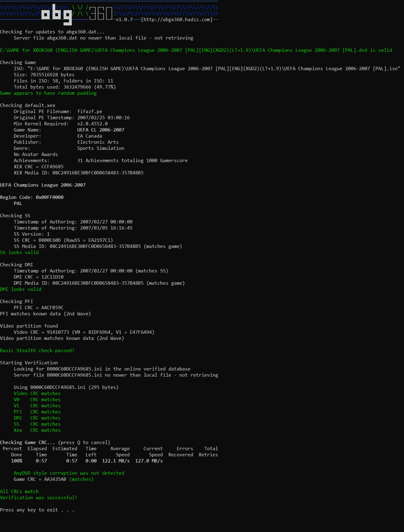Image resolution: width=404 pixels, height=532 pixels.
Task: Click 'PFI CRC = A4CFB59C' line
Action: click(39, 308)
